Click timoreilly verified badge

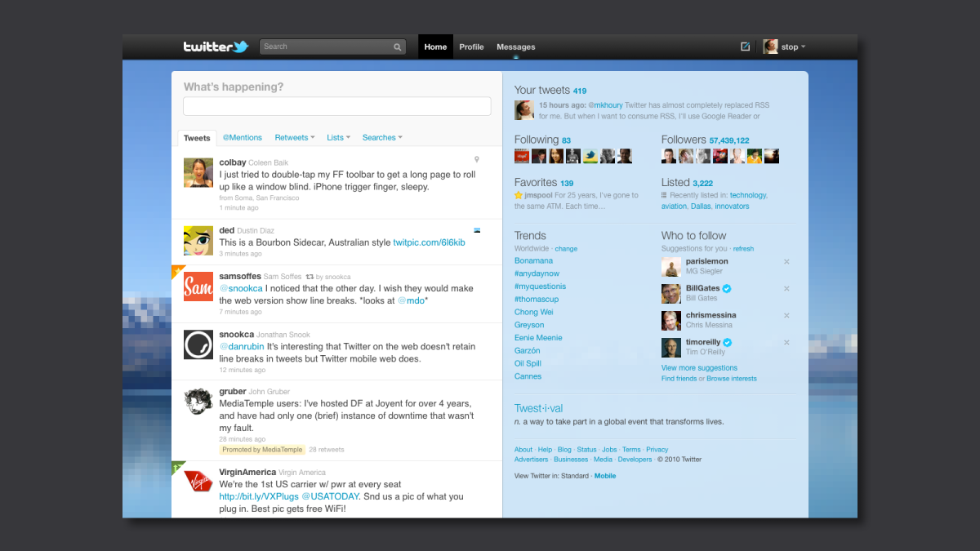click(727, 342)
